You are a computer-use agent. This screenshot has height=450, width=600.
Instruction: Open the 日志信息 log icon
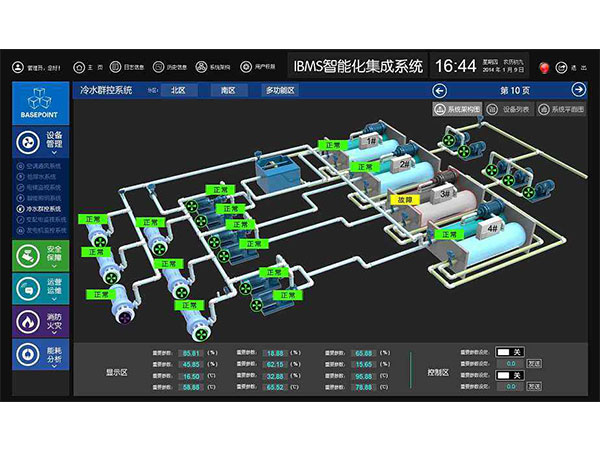115,67
